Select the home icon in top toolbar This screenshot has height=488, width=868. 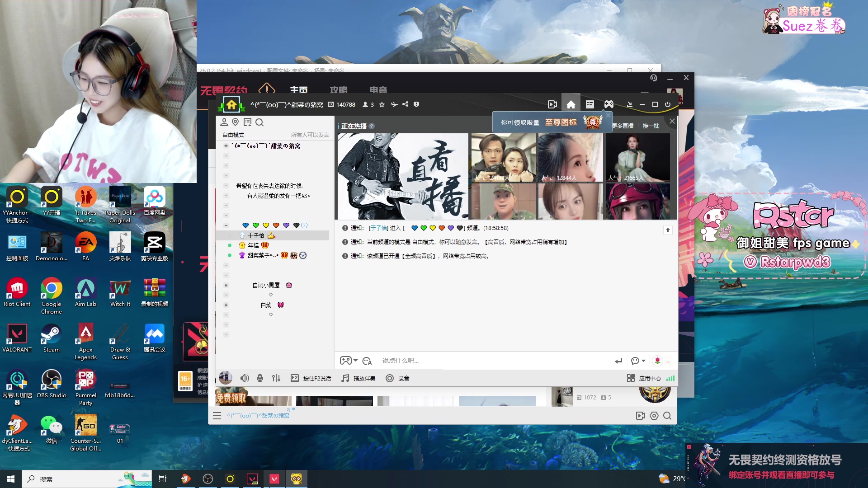click(x=571, y=104)
